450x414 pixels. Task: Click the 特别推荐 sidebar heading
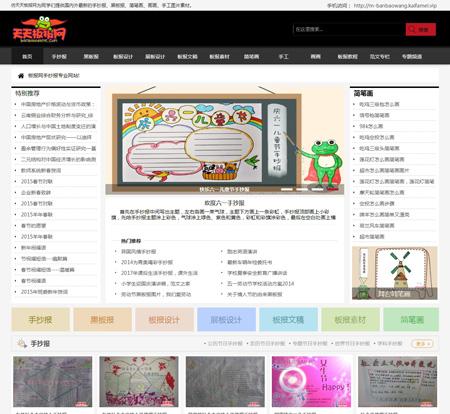(x=27, y=93)
